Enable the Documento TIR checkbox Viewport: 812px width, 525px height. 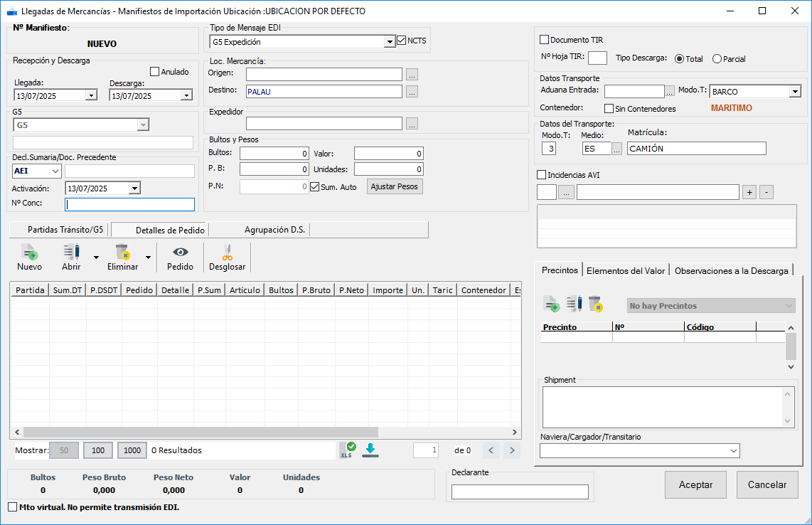click(x=545, y=40)
